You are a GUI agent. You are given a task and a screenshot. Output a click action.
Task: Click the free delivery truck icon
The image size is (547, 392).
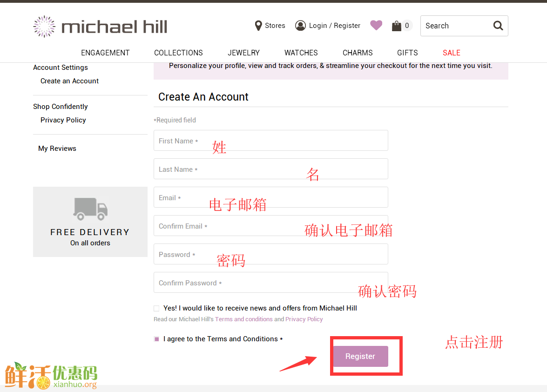point(90,209)
